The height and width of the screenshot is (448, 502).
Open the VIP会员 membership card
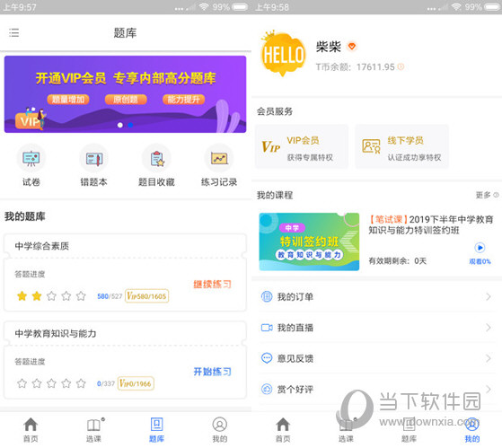pos(302,147)
